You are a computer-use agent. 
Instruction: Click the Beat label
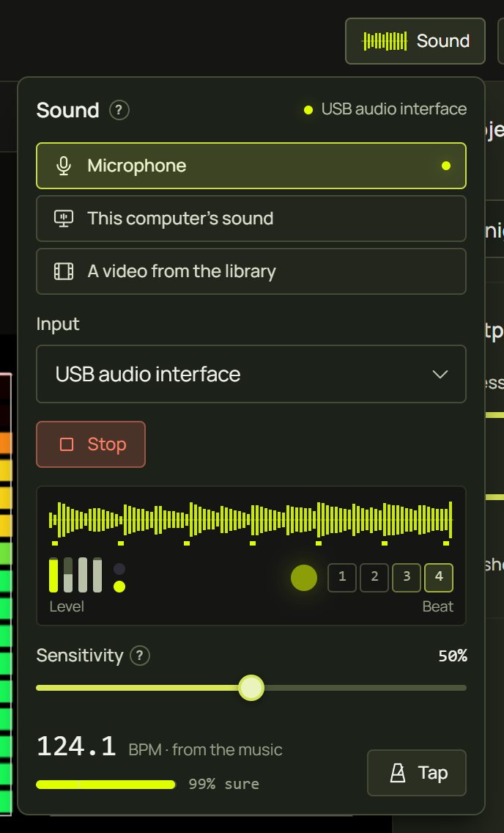(437, 606)
